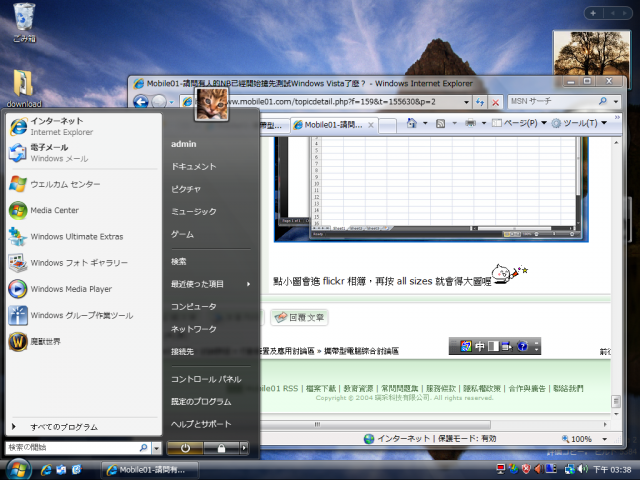Click the volume speaker tray icon
This screenshot has height=480, width=640.
(583, 469)
